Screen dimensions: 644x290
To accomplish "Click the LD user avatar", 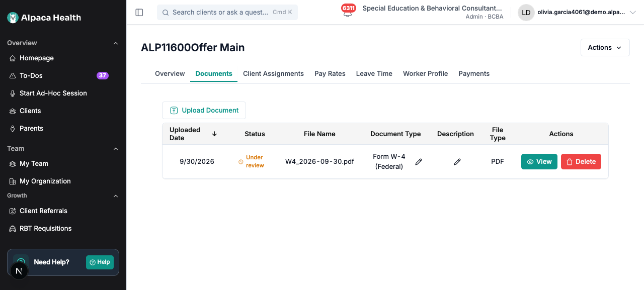I will pos(526,13).
